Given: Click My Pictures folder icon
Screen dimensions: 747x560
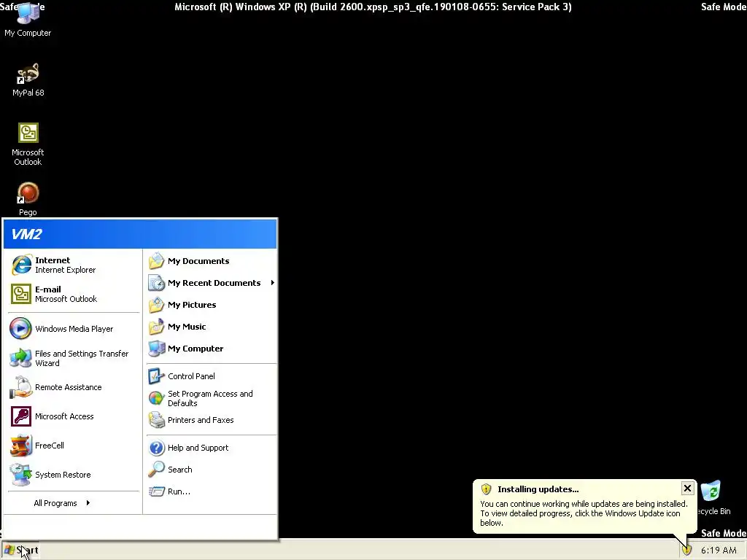Looking at the screenshot, I should pos(156,305).
